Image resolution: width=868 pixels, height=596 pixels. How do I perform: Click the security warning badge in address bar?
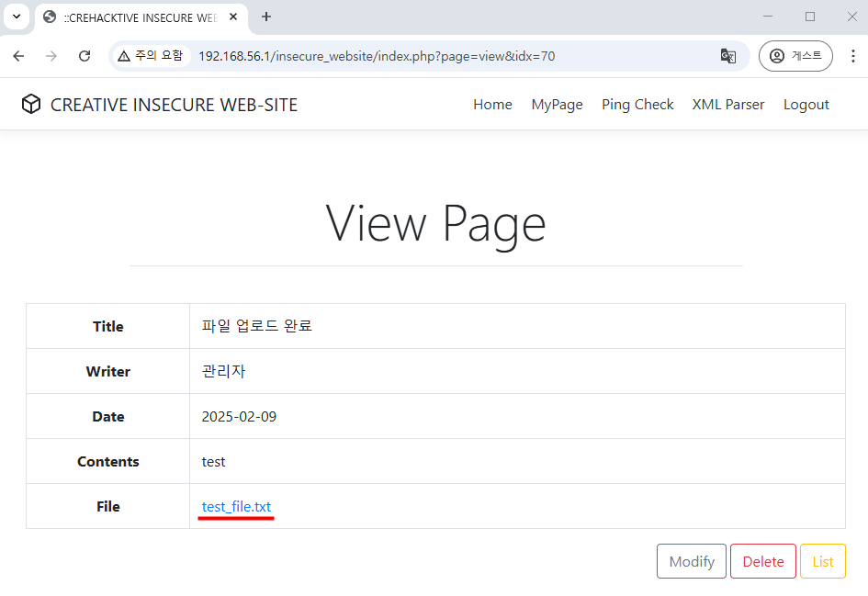point(151,56)
